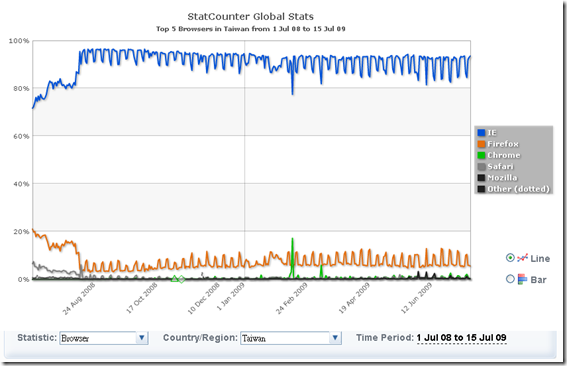Click the Top 5 Browsers in Taiwan subtitle
This screenshot has width=567, height=366.
point(251,29)
